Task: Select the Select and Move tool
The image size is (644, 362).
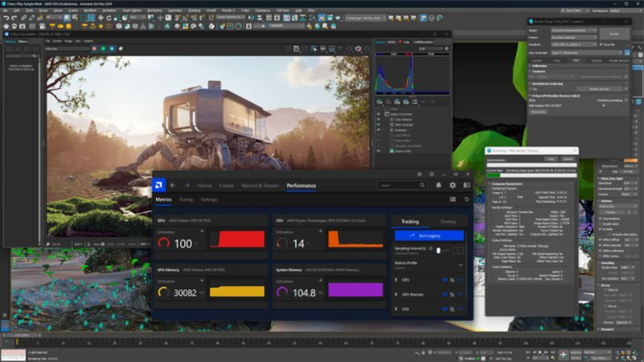Action: point(101,18)
